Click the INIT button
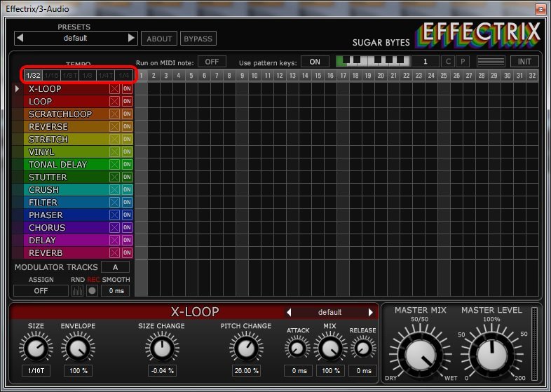 click(x=524, y=62)
